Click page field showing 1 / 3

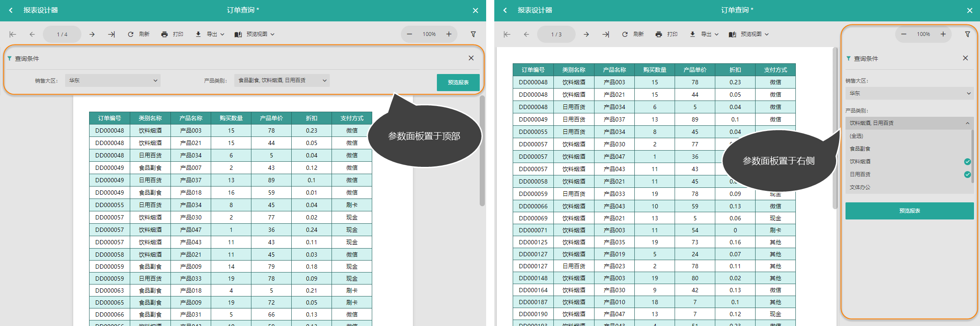click(x=556, y=34)
